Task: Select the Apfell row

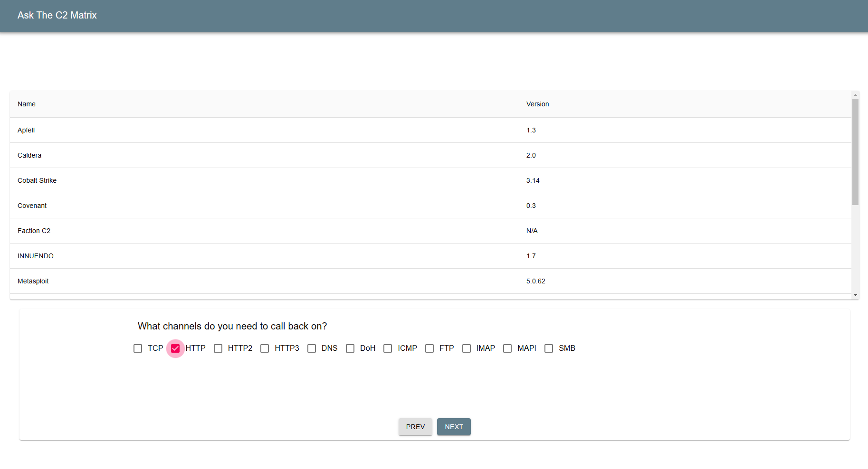Action: (x=430, y=130)
